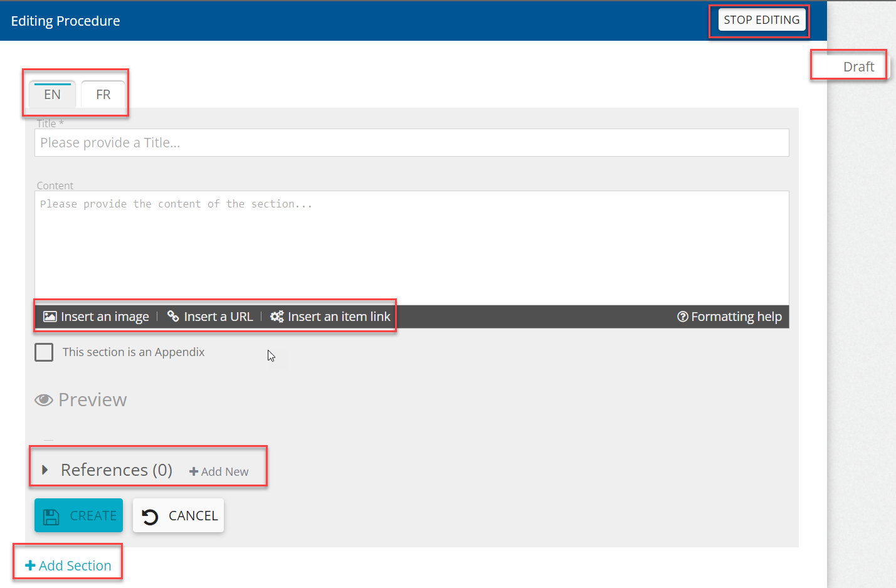Click the undo arrow icon on CANCEL
Image resolution: width=896 pixels, height=588 pixels.
pyautogui.click(x=150, y=517)
